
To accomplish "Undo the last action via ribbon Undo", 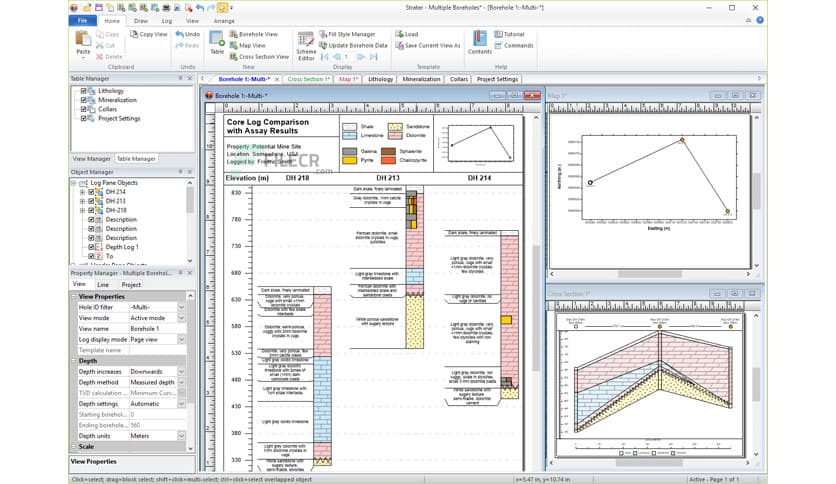I will pos(188,34).
